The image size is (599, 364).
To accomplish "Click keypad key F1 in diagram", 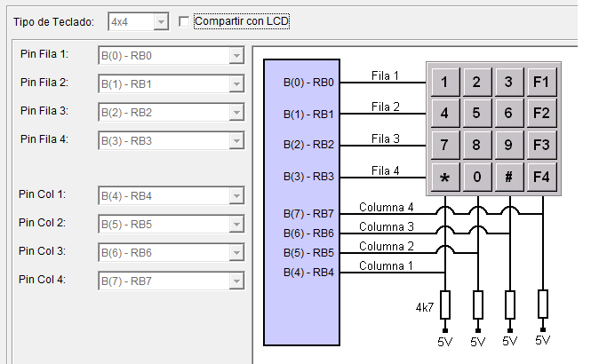I will point(542,82).
